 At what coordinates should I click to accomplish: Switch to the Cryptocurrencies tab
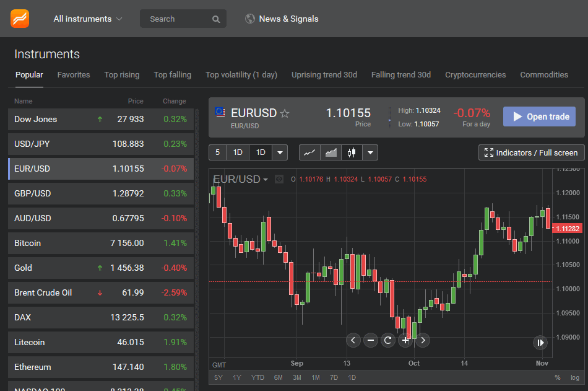click(x=475, y=74)
